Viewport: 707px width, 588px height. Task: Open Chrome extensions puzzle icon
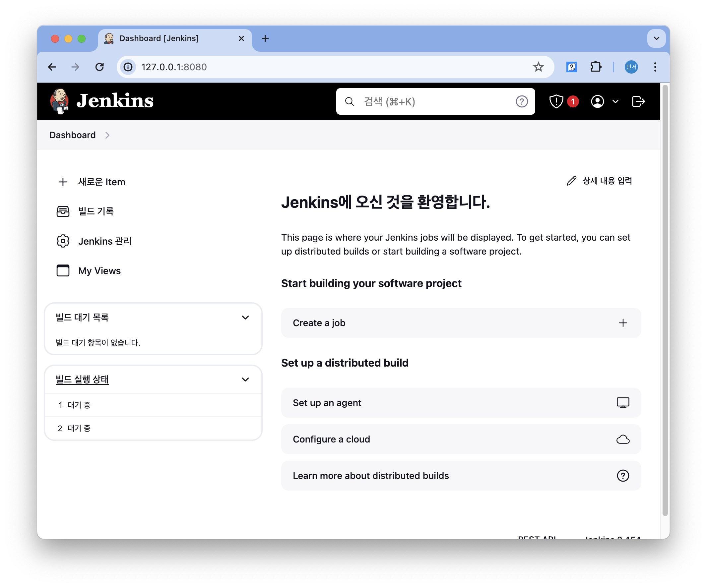596,67
